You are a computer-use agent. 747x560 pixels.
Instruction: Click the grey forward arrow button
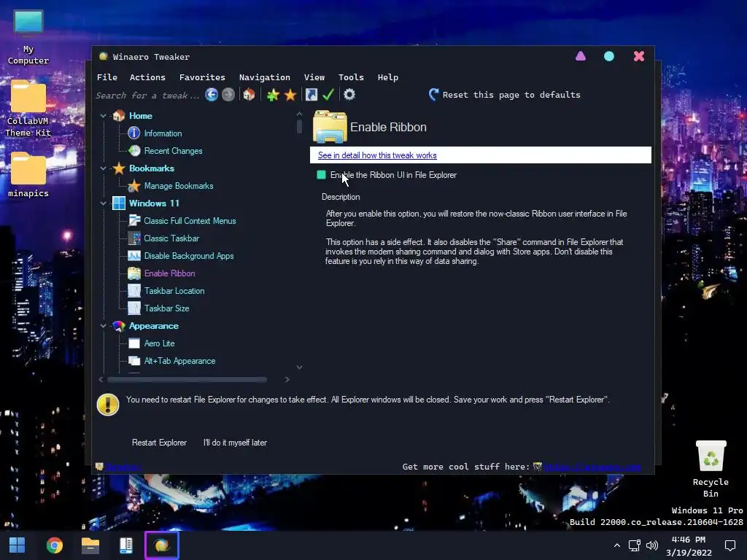pos(228,95)
